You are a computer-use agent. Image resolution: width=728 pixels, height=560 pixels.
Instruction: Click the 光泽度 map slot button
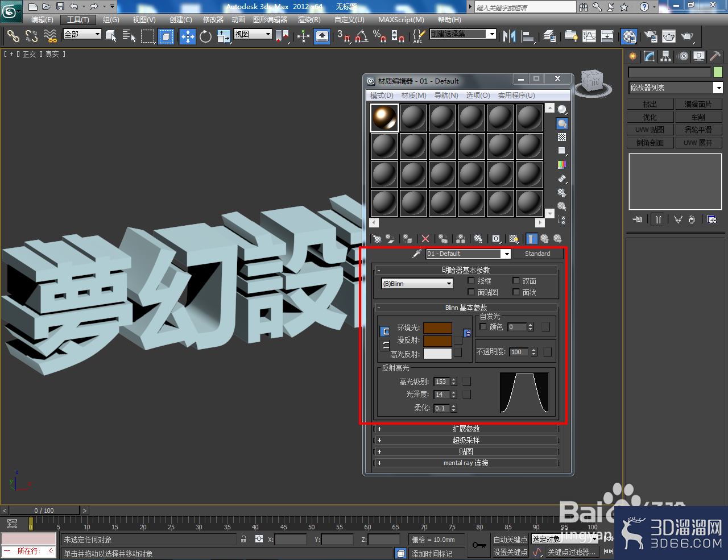coord(466,394)
